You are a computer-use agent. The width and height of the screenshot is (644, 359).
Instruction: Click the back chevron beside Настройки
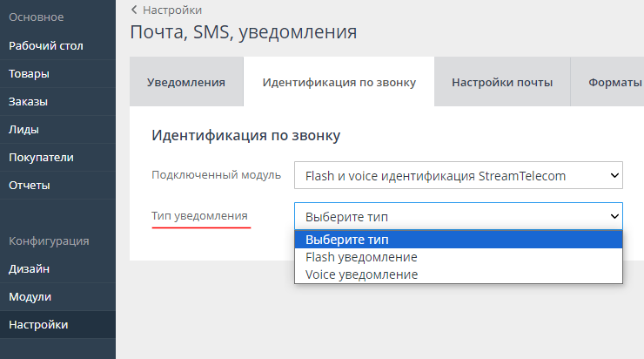[133, 10]
